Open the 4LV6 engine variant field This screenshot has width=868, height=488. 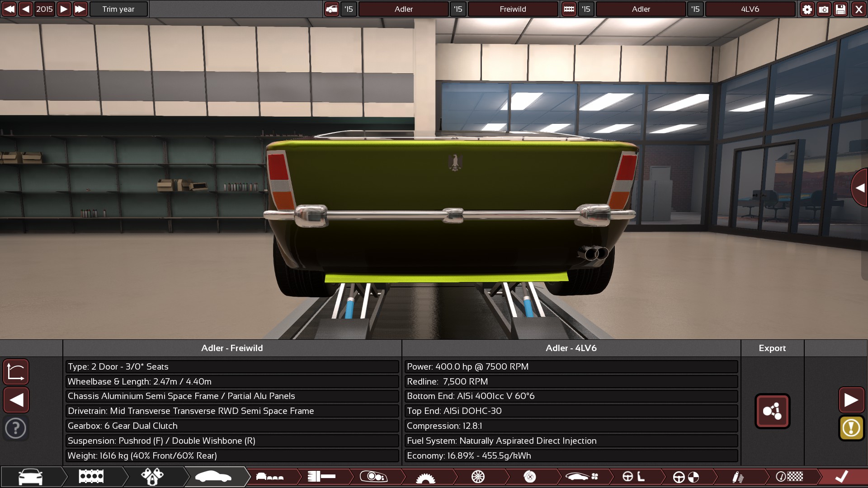(x=750, y=9)
